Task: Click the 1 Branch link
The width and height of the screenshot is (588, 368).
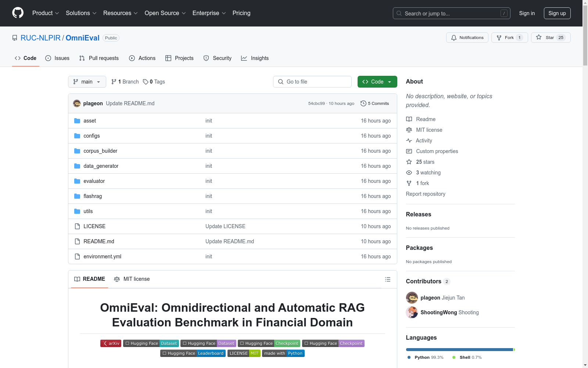Action: coord(125,82)
